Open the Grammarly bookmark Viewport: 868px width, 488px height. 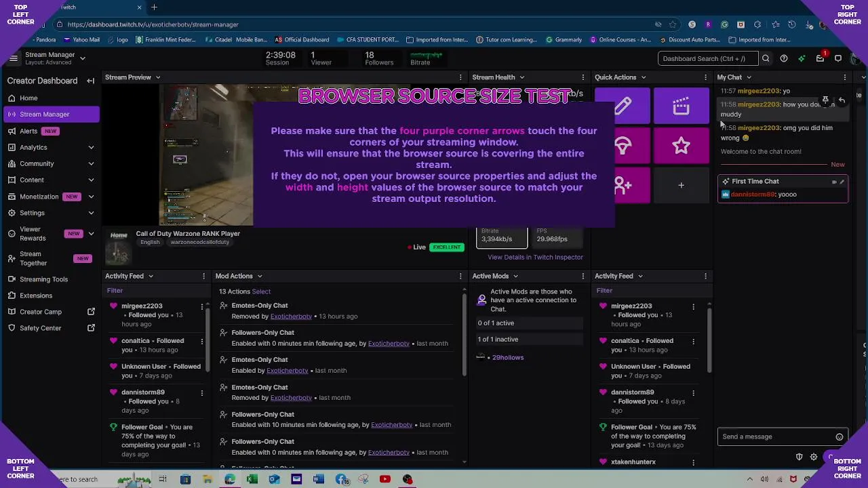(564, 40)
